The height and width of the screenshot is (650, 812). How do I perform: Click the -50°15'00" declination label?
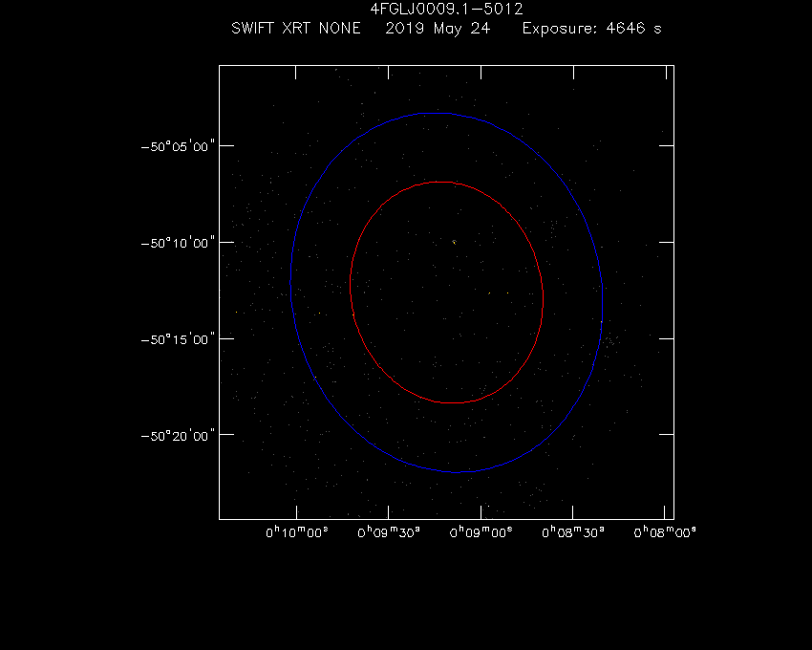click(x=178, y=339)
